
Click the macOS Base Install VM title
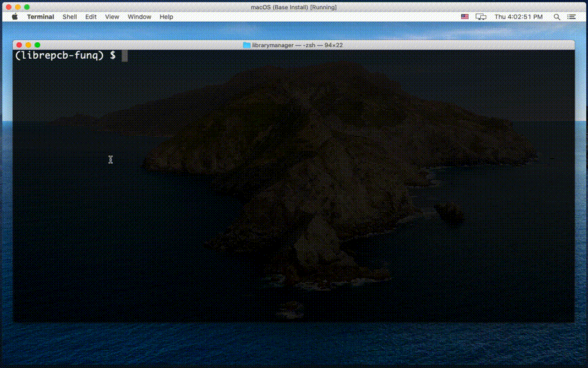(293, 7)
